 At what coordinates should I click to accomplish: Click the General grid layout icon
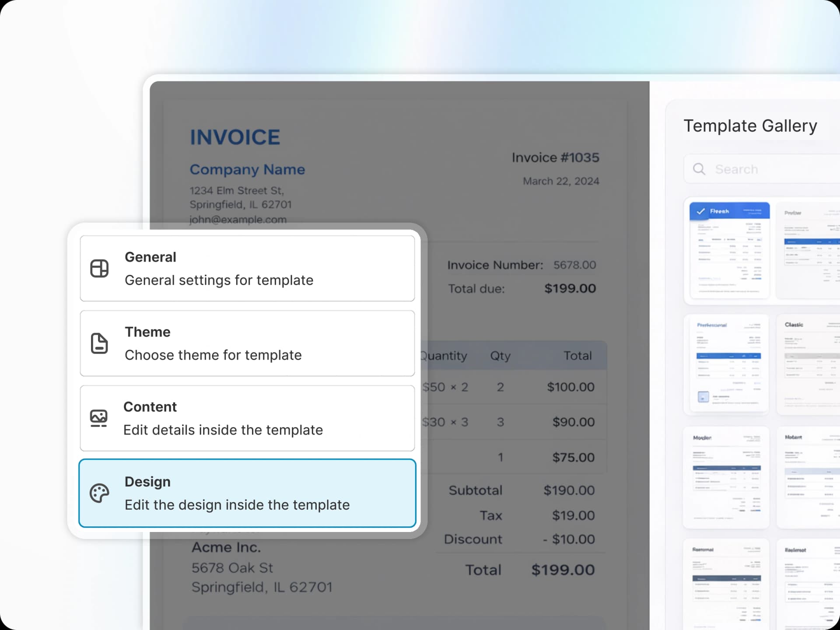[x=99, y=268]
